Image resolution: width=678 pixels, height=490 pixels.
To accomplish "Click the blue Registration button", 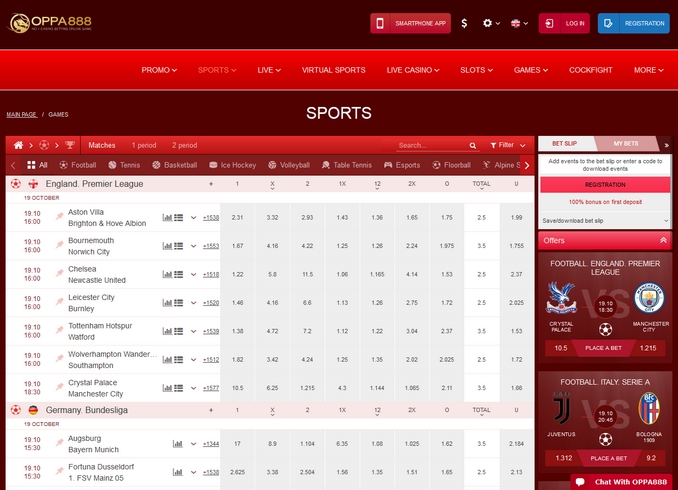I will (x=633, y=23).
